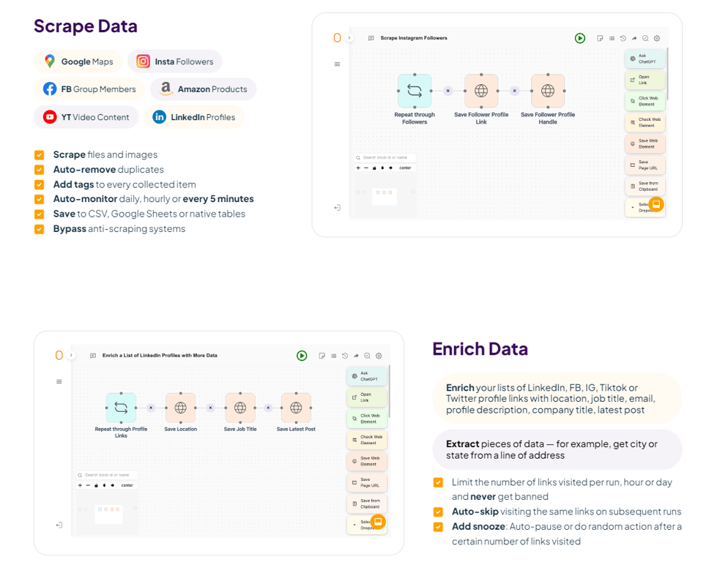The image size is (728, 562).
Task: Remove connection between Save Job Title and Latest Post
Action: coord(268,408)
